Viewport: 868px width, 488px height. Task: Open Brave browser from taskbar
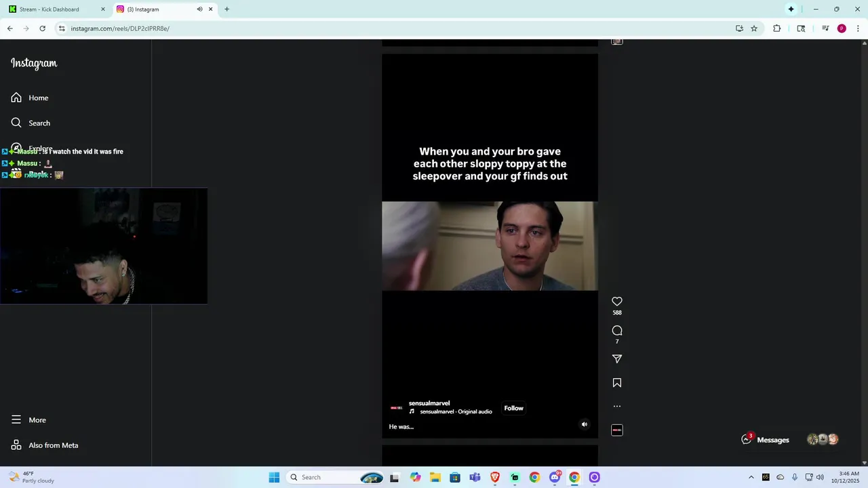tap(495, 477)
